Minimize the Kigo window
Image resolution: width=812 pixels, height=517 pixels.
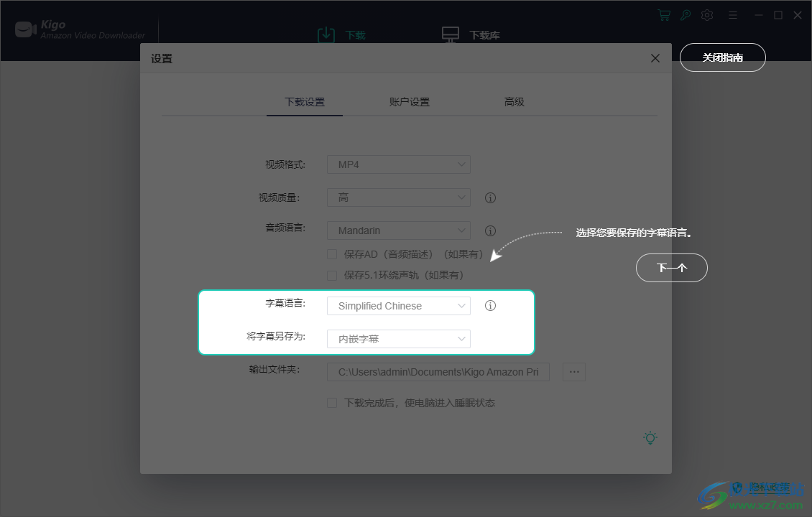759,16
